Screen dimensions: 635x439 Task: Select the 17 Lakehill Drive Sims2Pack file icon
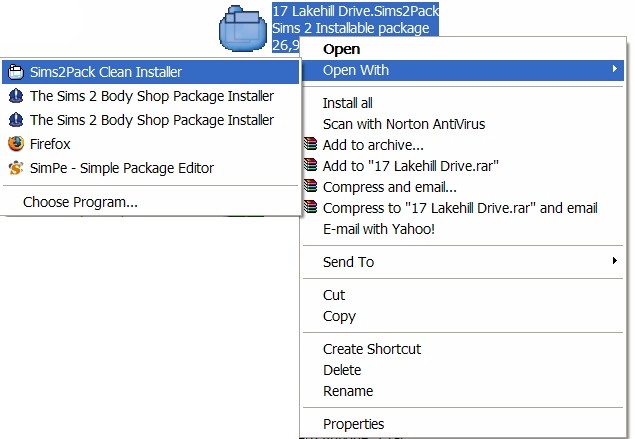(243, 28)
